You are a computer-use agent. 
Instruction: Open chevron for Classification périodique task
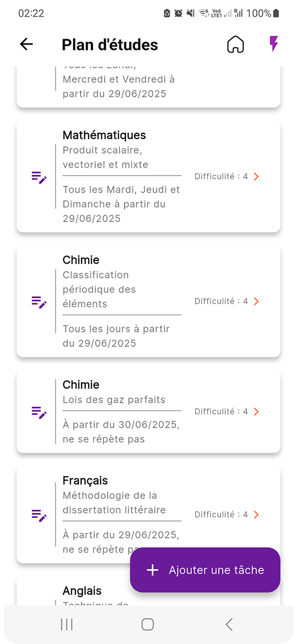pyautogui.click(x=256, y=301)
